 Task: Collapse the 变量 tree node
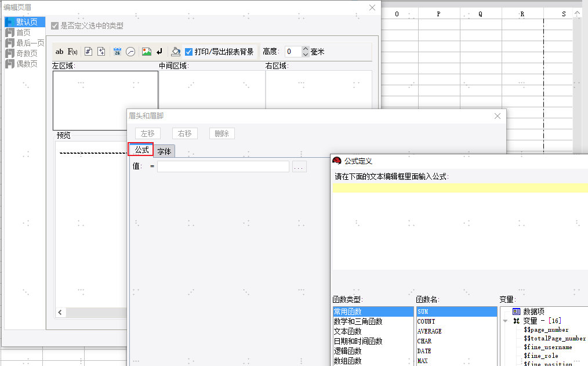[505, 321]
